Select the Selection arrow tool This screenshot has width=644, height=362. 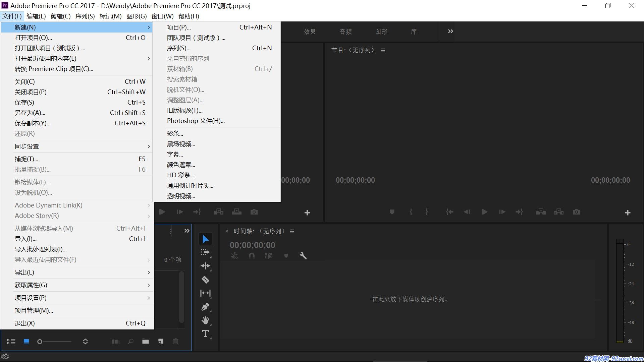click(206, 239)
